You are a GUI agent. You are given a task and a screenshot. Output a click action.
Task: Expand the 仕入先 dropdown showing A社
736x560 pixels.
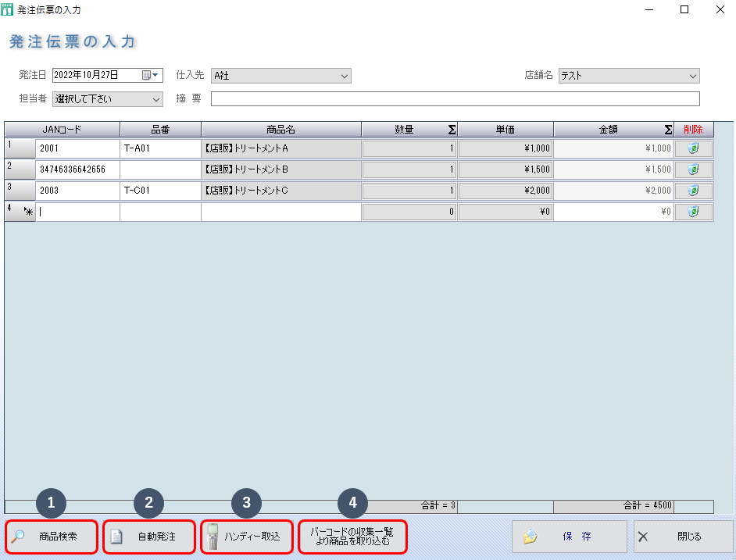tap(344, 76)
